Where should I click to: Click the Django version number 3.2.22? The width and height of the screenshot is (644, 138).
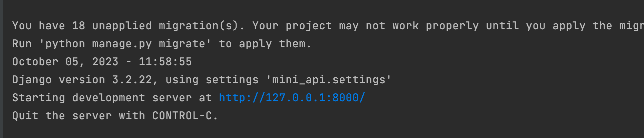tap(132, 80)
